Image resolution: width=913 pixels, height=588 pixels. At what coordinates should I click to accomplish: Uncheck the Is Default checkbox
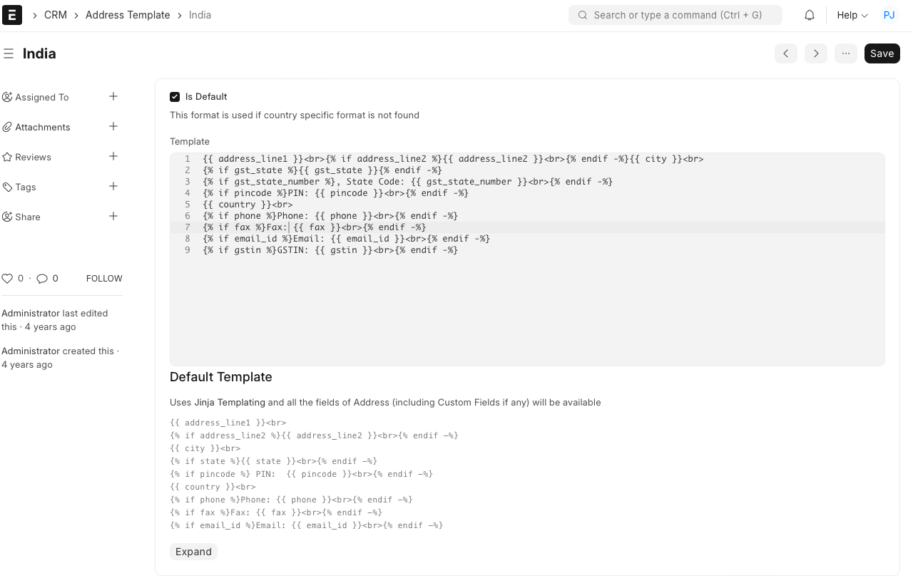175,96
